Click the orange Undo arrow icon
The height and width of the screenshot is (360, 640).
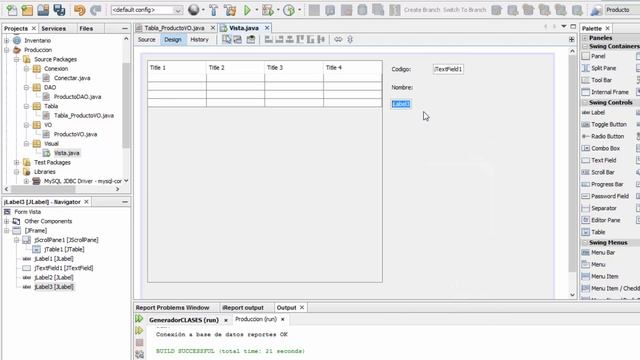[80, 10]
